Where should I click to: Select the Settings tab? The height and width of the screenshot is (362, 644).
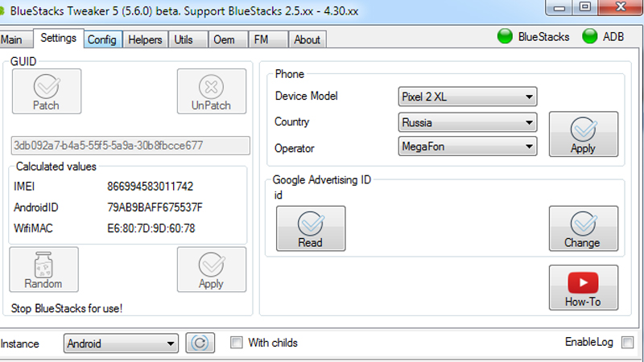click(58, 38)
